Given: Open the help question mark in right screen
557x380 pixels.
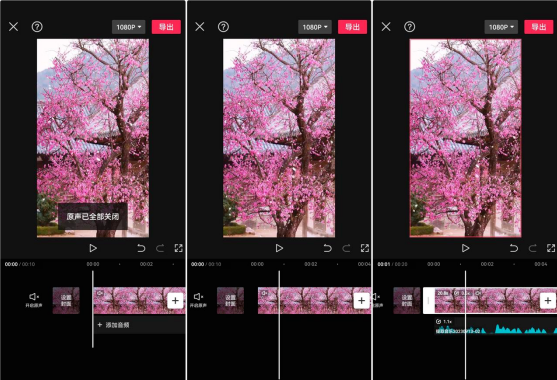Looking at the screenshot, I should coord(410,27).
